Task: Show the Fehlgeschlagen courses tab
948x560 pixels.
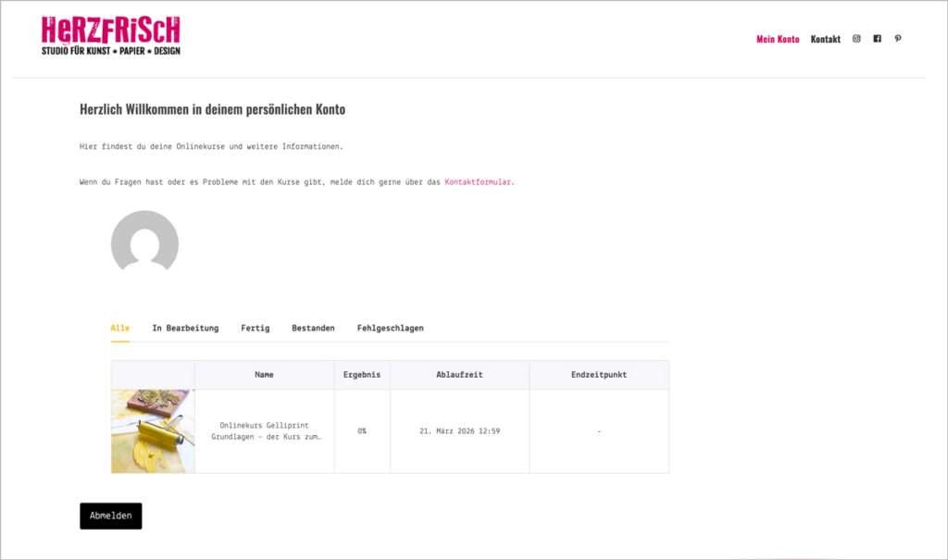Action: click(390, 328)
